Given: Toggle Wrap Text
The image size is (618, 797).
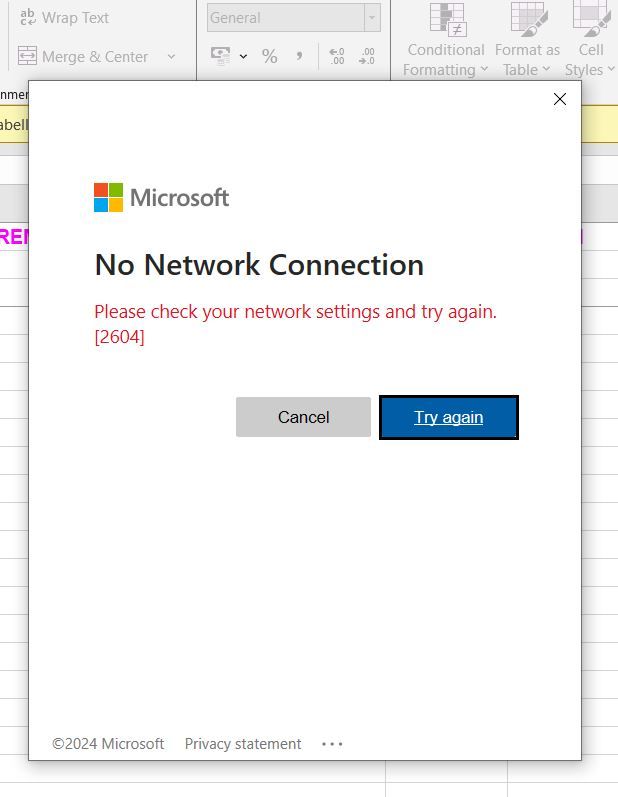Looking at the screenshot, I should pos(65,18).
